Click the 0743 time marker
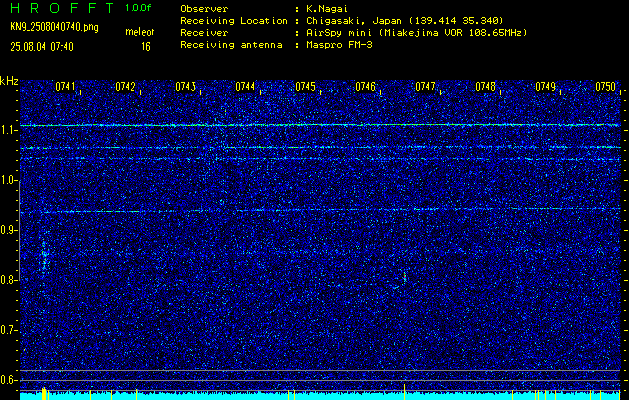629x400 pixels. [x=185, y=87]
